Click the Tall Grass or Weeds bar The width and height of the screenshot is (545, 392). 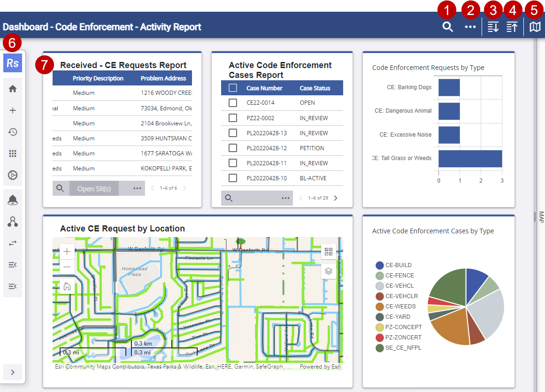click(470, 158)
